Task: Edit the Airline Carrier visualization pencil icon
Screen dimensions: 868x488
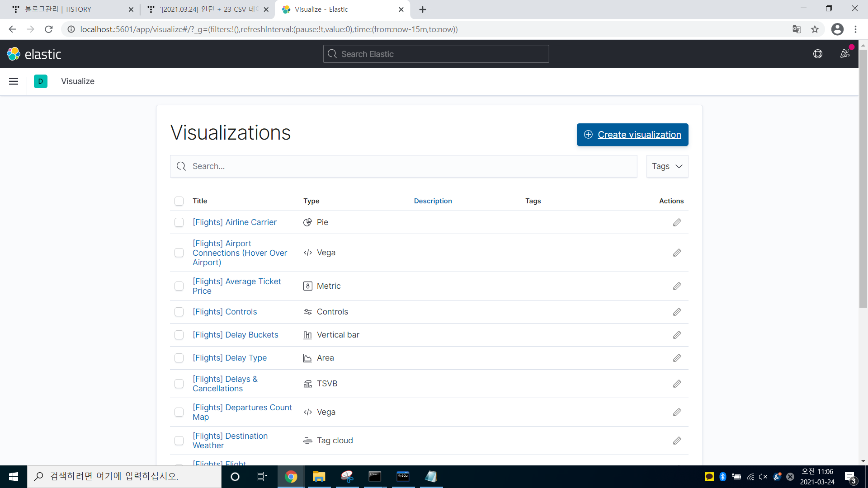Action: 677,222
